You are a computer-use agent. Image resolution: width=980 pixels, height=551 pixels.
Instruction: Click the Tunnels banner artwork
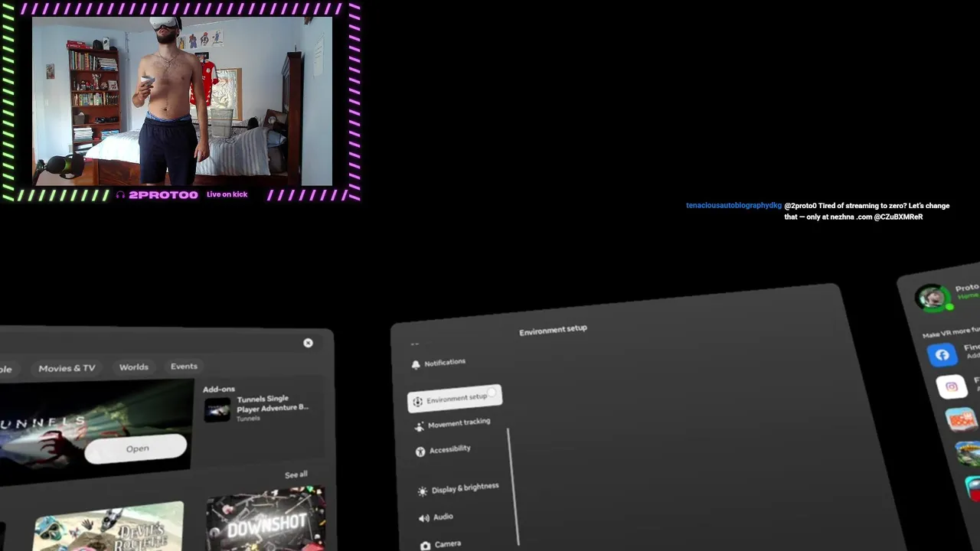tap(96, 432)
